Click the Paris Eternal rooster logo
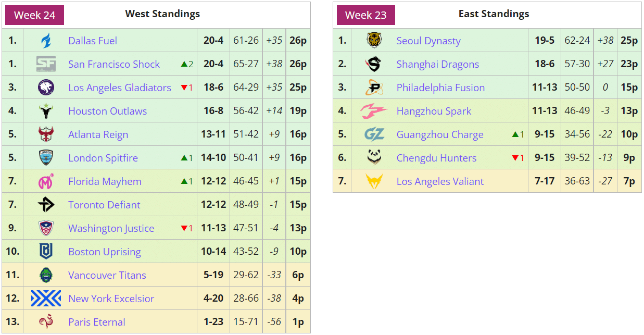Viewport: 644px width, 335px height. [46, 322]
